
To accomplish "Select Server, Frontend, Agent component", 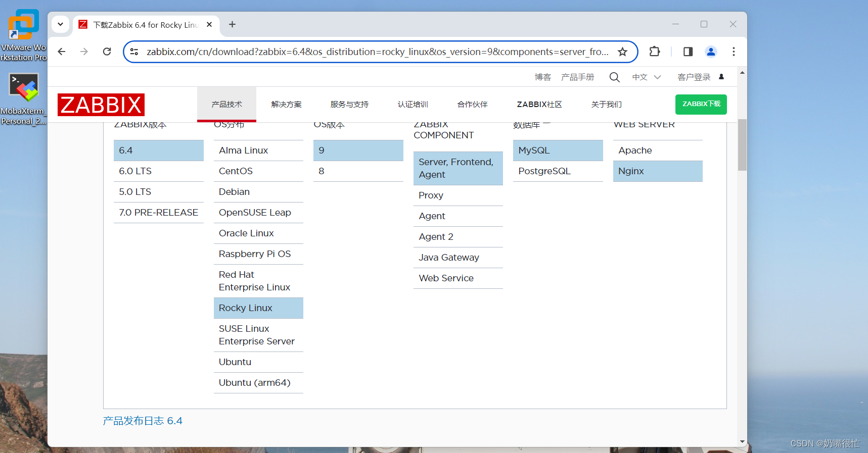I will [458, 168].
